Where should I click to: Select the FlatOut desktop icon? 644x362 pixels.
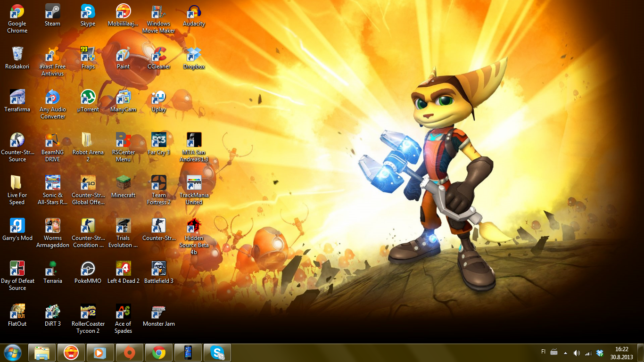click(17, 316)
